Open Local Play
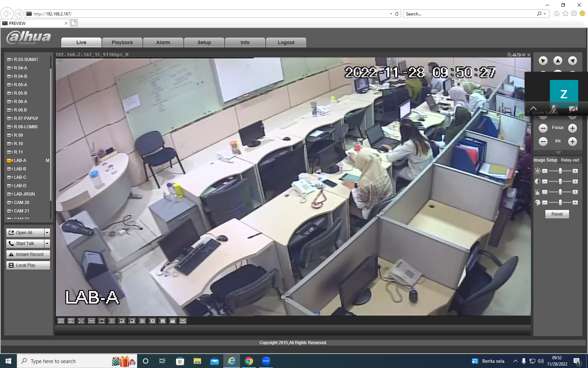Image resolution: width=588 pixels, height=368 pixels. coord(28,265)
